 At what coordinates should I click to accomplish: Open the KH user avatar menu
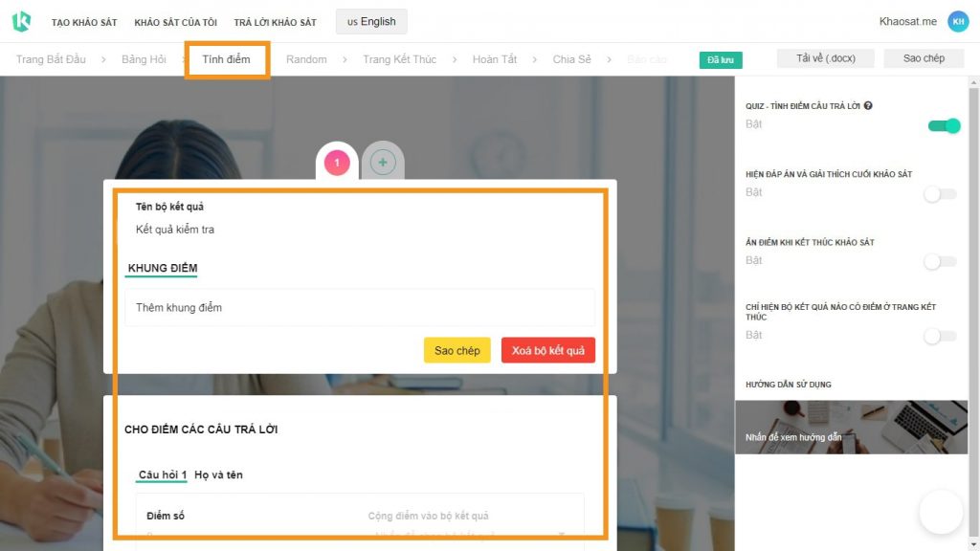click(x=957, y=21)
